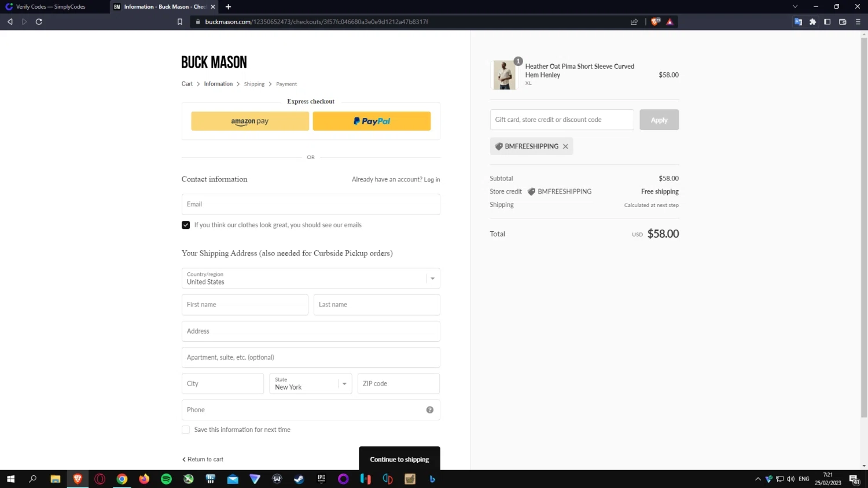Open the Mail app from the taskbar
This screenshot has width=868, height=488.
click(233, 479)
